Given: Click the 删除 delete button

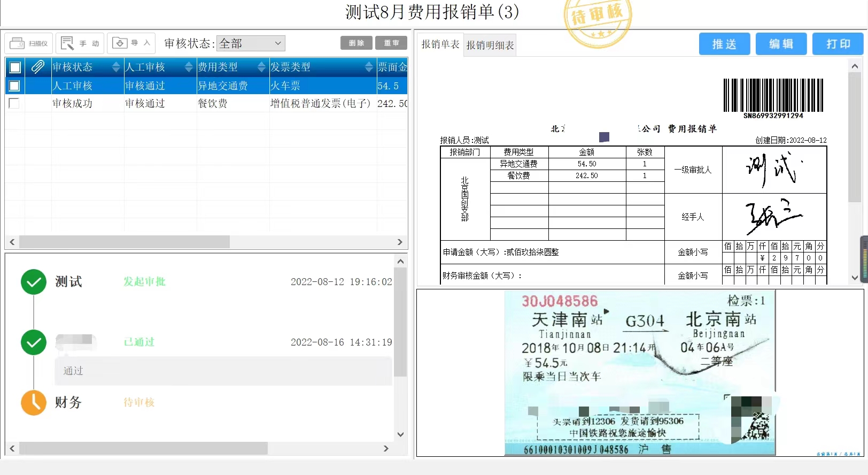Looking at the screenshot, I should pyautogui.click(x=356, y=43).
